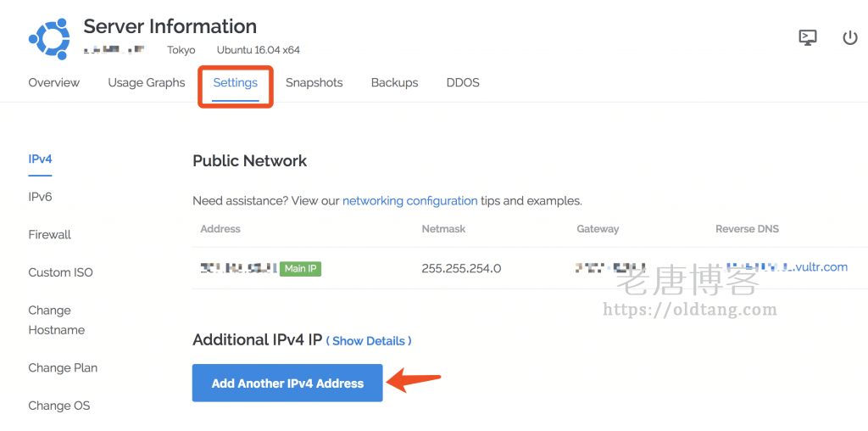Expand Show Details for Additional IPv4
Viewport: 868px width, 431px height.
(369, 341)
